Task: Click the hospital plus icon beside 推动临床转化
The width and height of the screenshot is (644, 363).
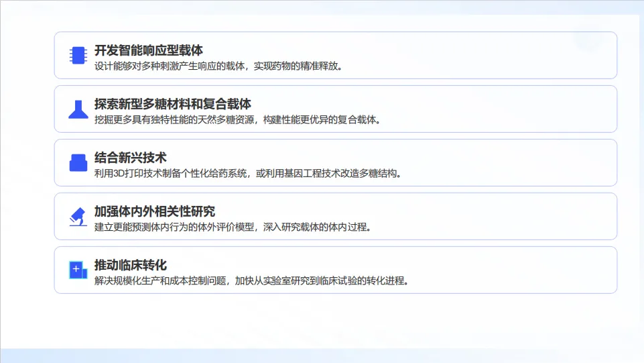Action: 78,270
